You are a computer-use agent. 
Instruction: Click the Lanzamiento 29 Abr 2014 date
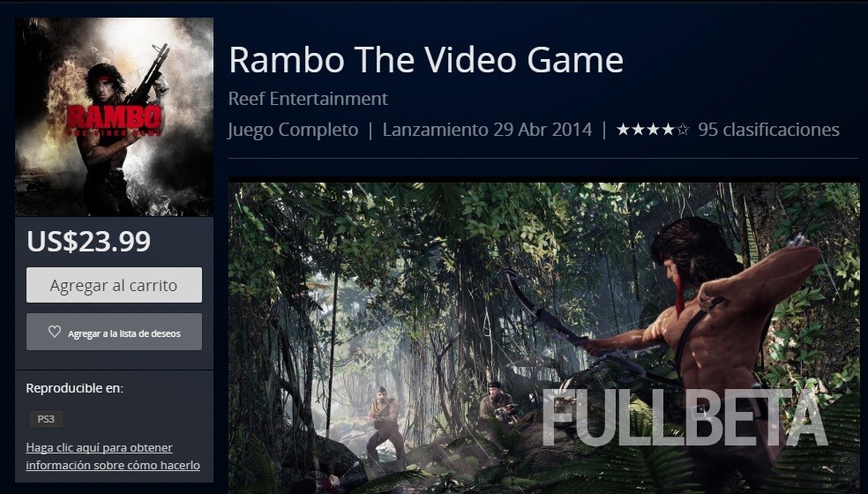[x=487, y=130]
